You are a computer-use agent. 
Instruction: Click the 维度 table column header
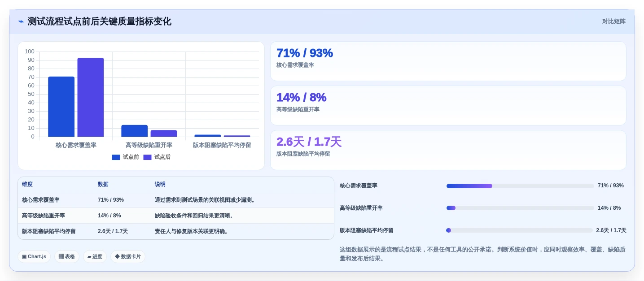point(27,184)
